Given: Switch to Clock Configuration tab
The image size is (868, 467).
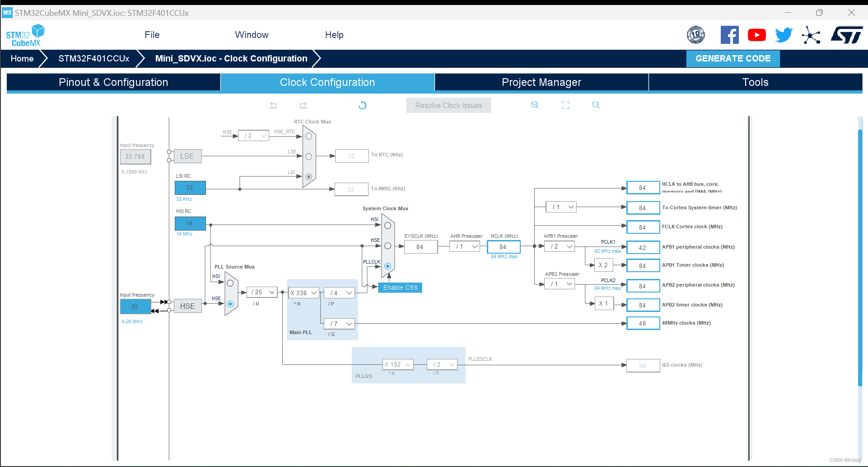Looking at the screenshot, I should point(327,82).
